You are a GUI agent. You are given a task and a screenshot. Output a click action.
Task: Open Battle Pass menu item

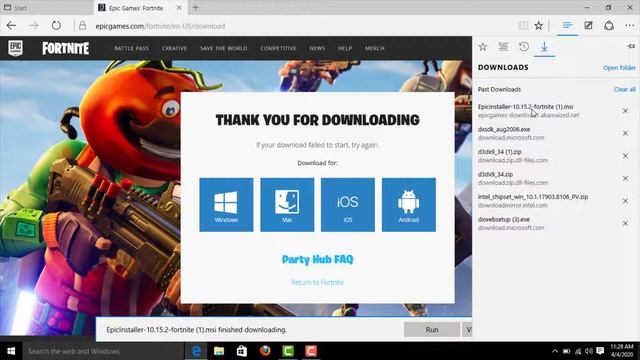131,48
